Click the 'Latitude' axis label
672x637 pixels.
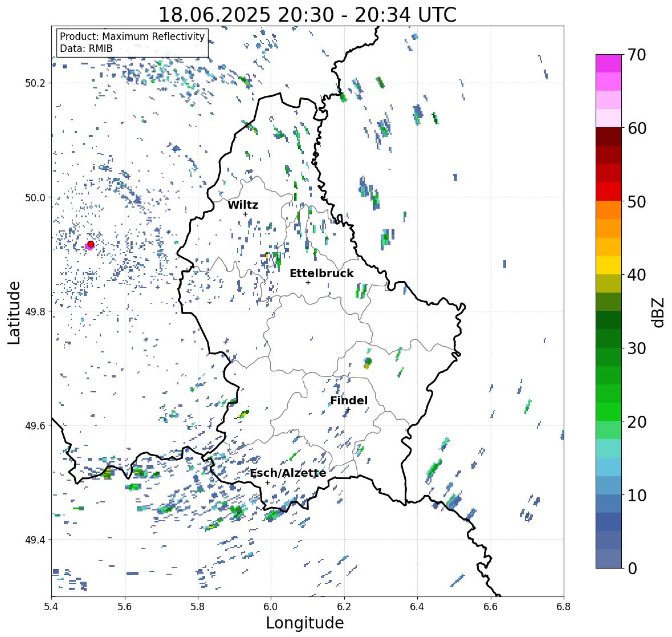click(x=14, y=313)
